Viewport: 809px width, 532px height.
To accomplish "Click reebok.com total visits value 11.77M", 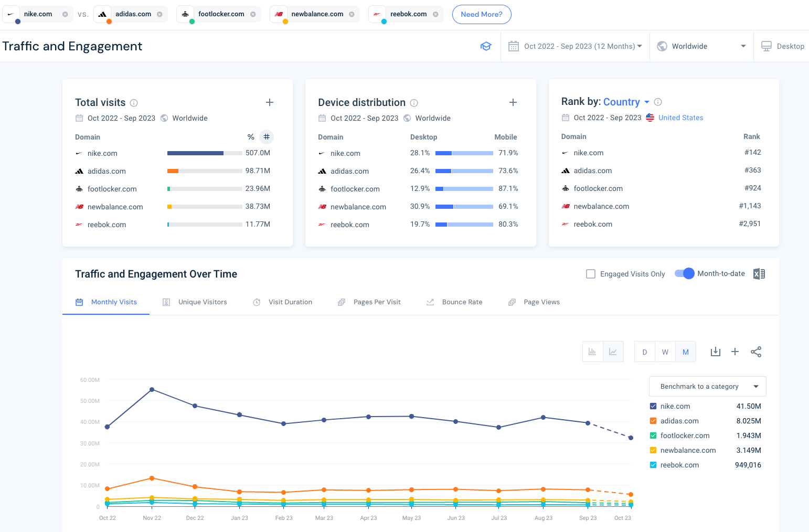I will [258, 224].
